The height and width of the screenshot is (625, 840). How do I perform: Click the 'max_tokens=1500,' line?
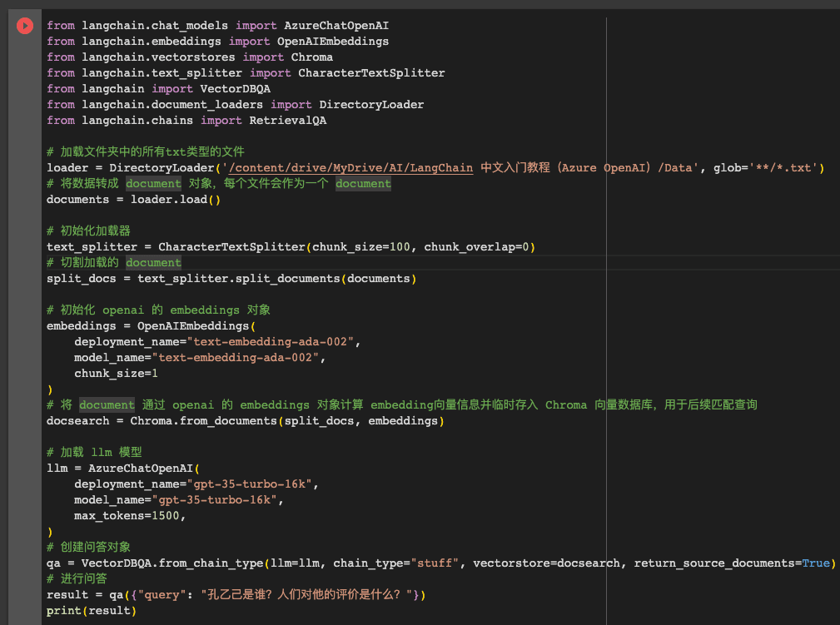(130, 516)
